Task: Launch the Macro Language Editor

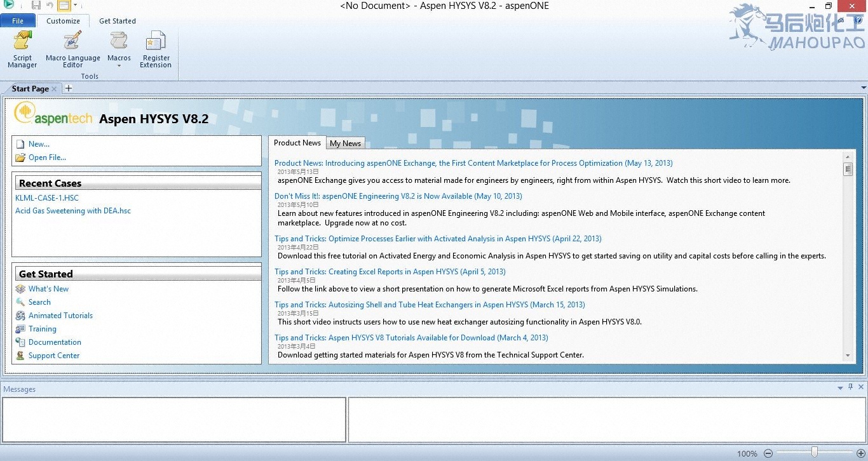Action: 73,50
